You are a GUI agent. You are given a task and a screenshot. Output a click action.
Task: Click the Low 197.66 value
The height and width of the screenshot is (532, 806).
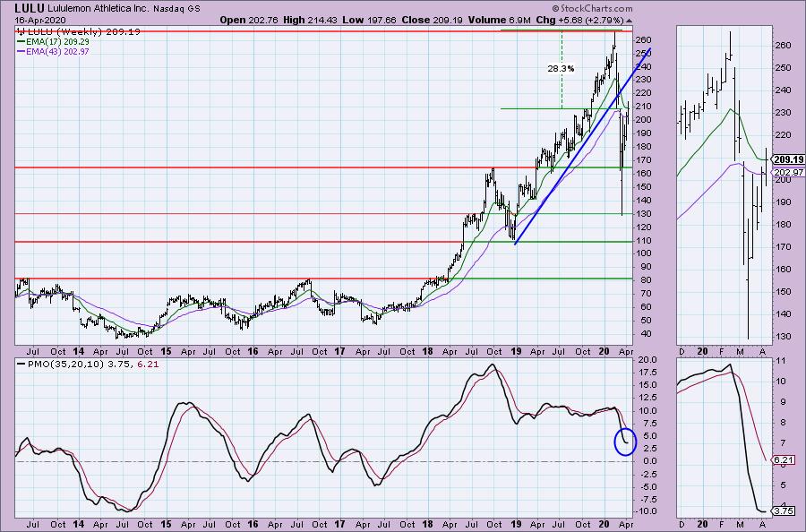coord(369,20)
